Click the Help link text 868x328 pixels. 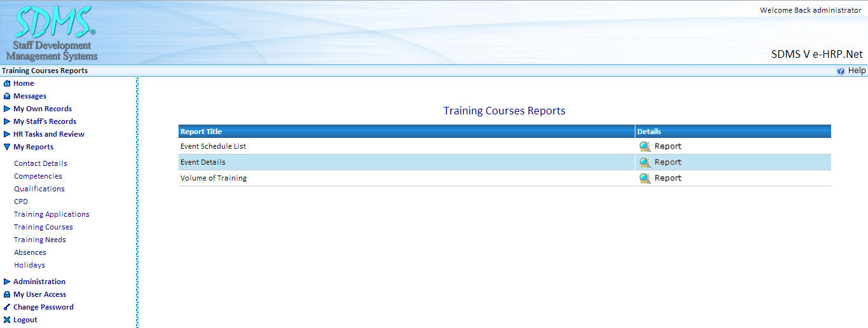[x=857, y=71]
